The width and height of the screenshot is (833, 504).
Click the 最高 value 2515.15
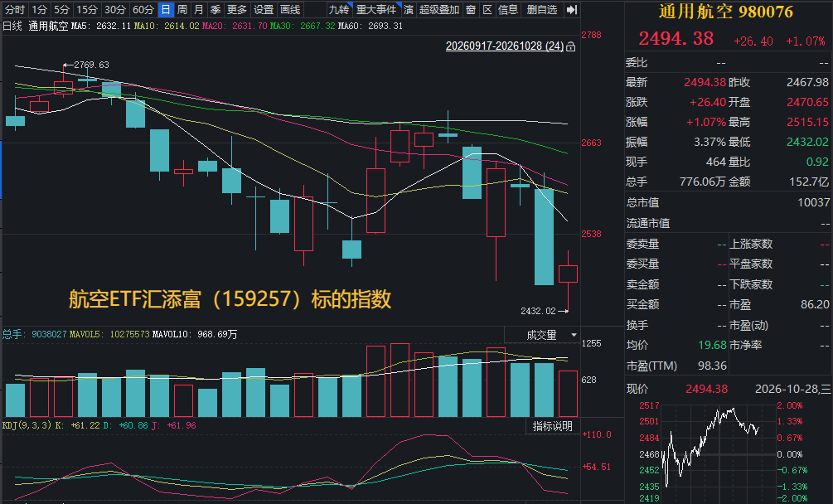tap(807, 122)
